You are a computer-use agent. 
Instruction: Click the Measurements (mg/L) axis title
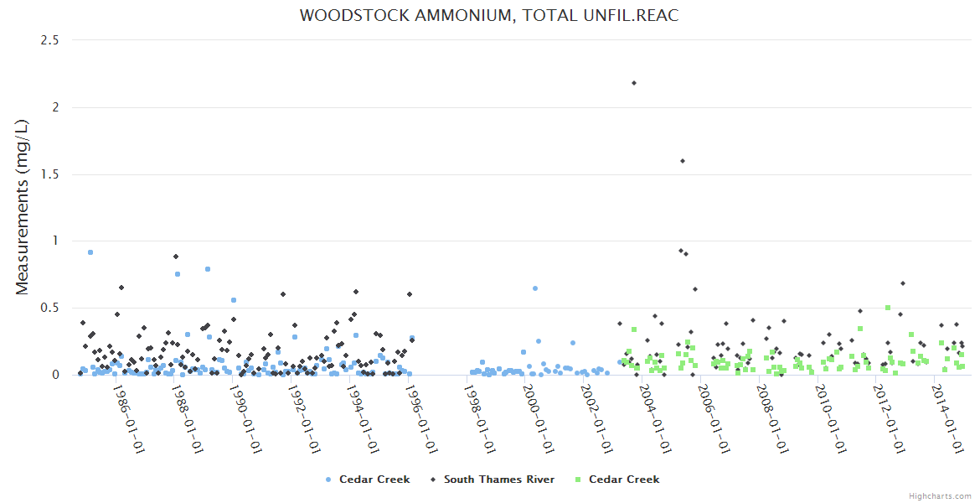pyautogui.click(x=23, y=207)
